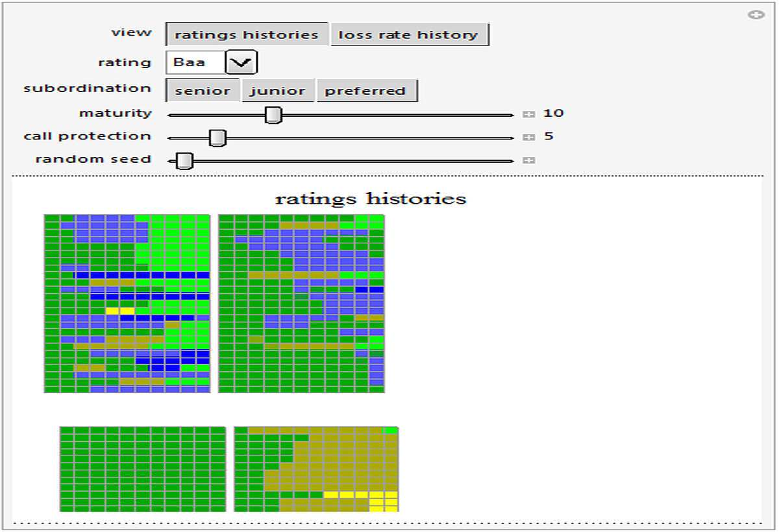Click the maturity slider thumb
The image size is (779, 532).
click(x=274, y=115)
